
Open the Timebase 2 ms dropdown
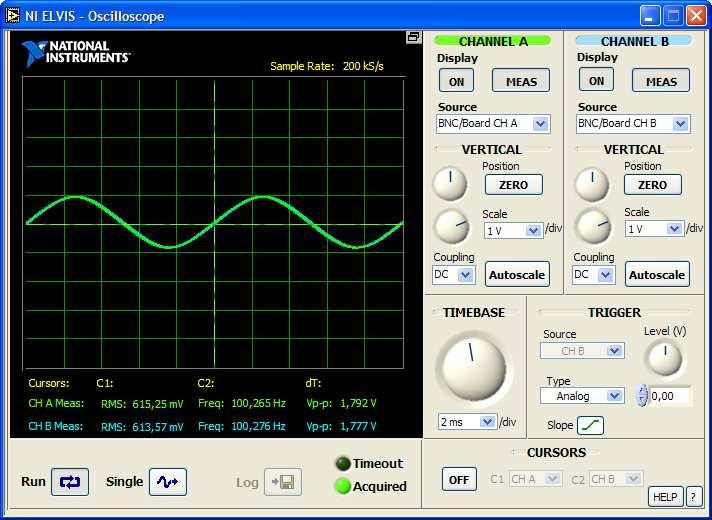pos(467,422)
